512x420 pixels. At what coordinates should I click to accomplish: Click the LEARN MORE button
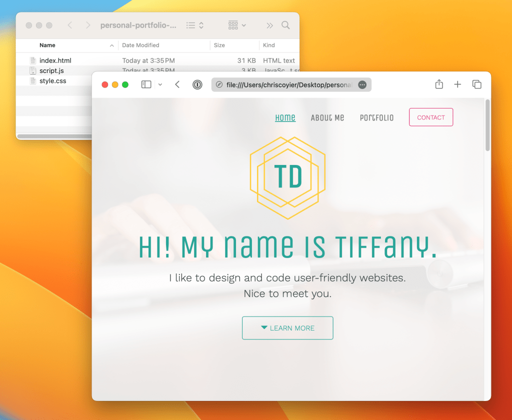click(287, 328)
